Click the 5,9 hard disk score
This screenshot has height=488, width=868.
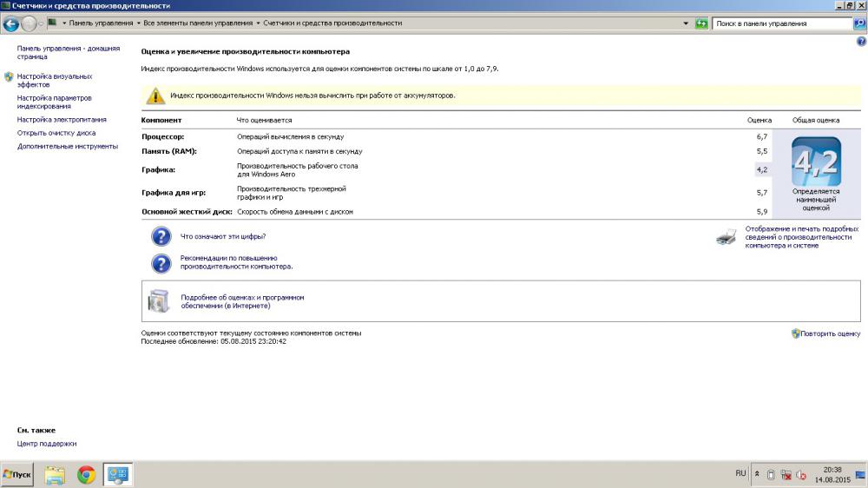(762, 212)
